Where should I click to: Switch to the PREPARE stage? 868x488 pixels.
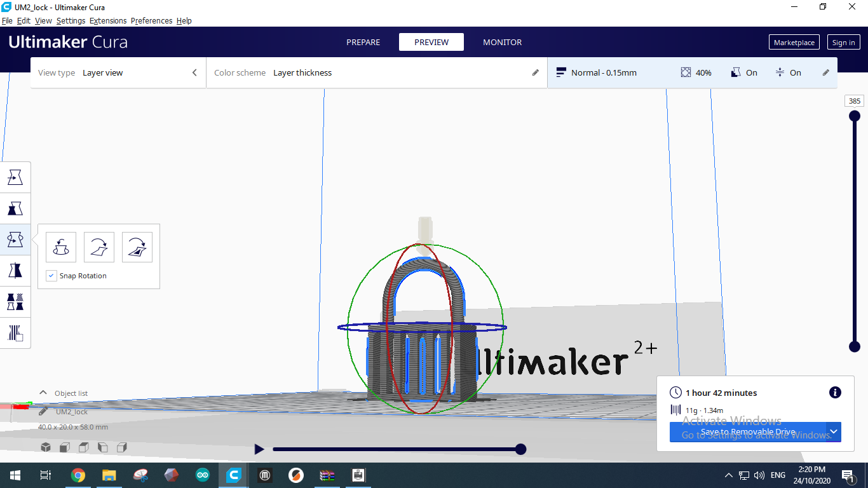(x=363, y=42)
